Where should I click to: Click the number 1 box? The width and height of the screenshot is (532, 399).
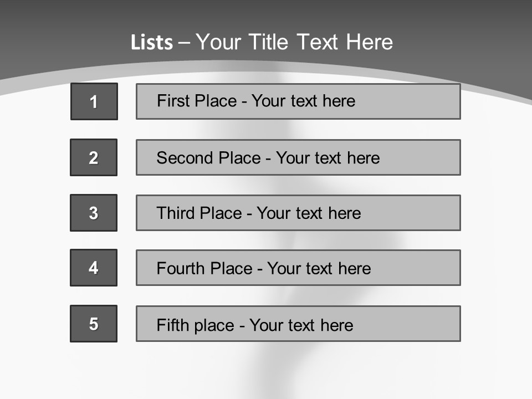[94, 101]
